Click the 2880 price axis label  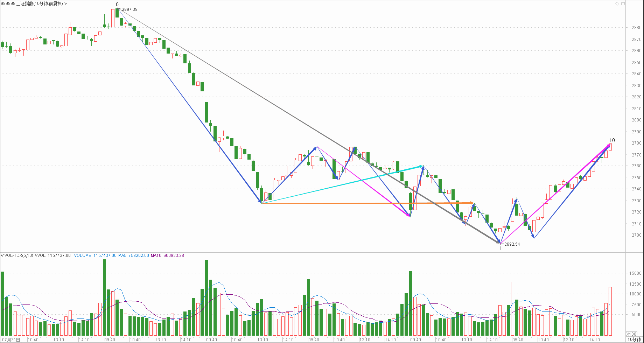tap(636, 28)
